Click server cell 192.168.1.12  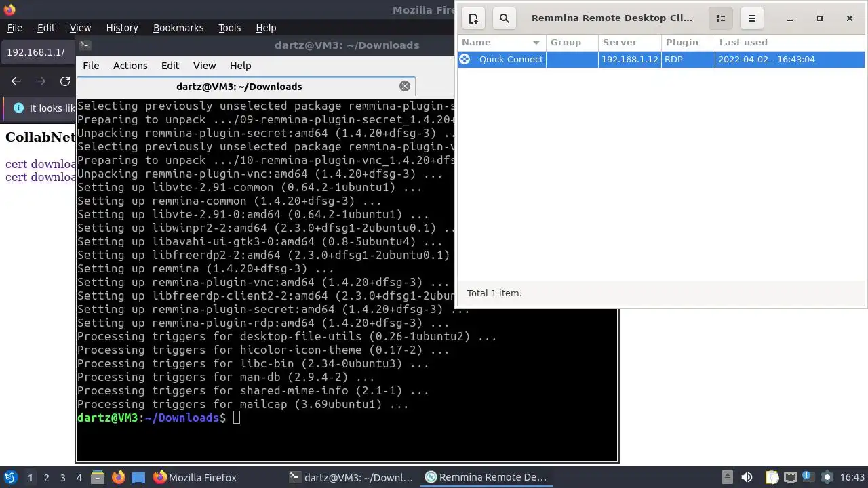(x=630, y=59)
